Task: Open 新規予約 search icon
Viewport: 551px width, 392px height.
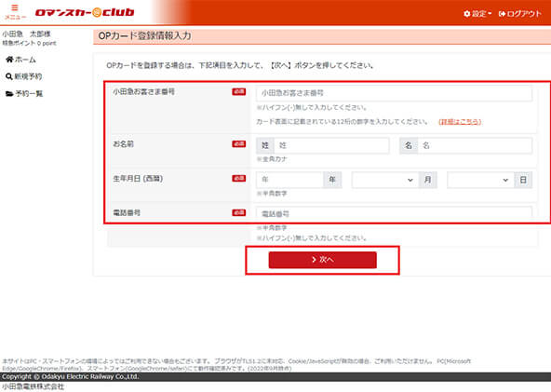Action: 9,76
